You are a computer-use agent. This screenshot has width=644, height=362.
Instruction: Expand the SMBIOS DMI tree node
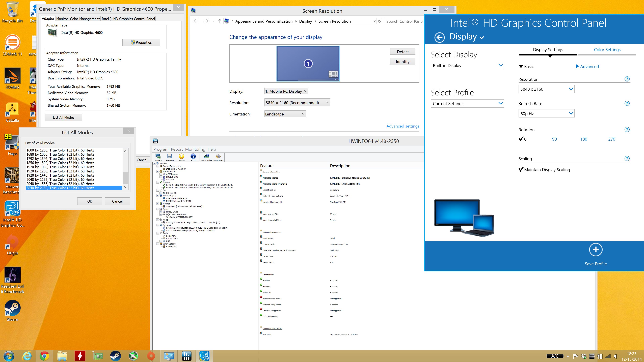[x=161, y=177]
